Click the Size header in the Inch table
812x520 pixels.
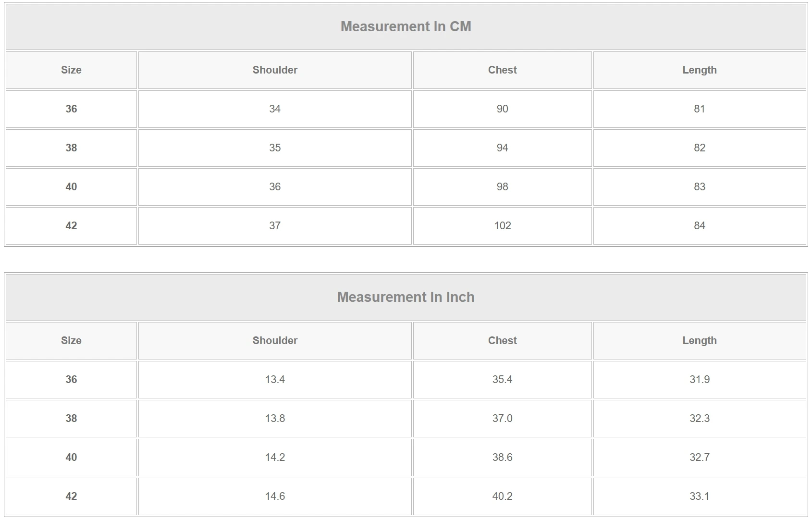[71, 341]
